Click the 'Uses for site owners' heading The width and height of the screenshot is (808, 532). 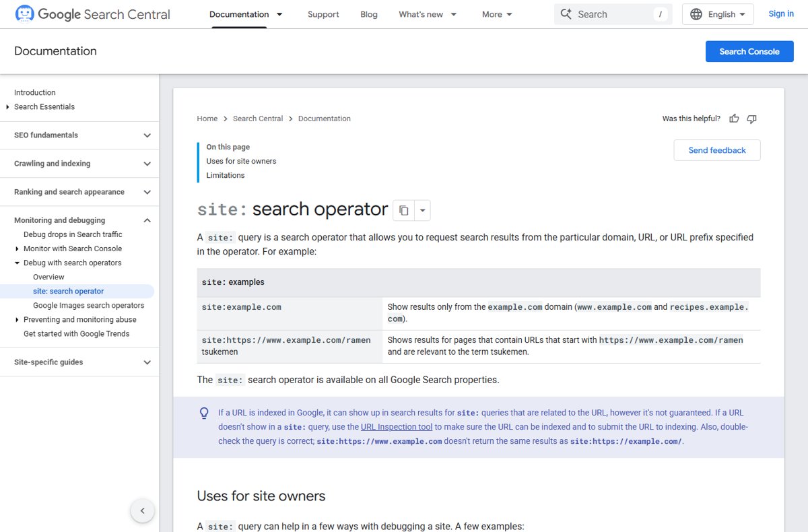pos(261,496)
